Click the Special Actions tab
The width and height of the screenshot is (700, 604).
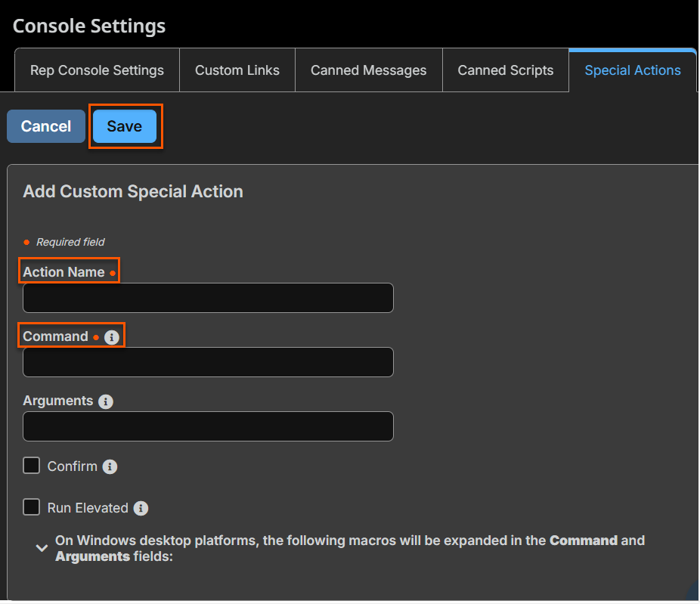tap(633, 70)
